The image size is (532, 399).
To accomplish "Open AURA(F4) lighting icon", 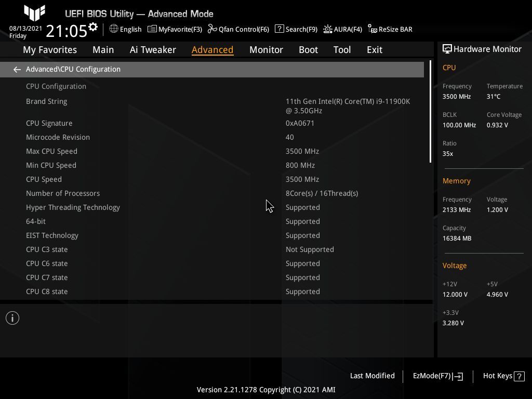I will click(327, 29).
